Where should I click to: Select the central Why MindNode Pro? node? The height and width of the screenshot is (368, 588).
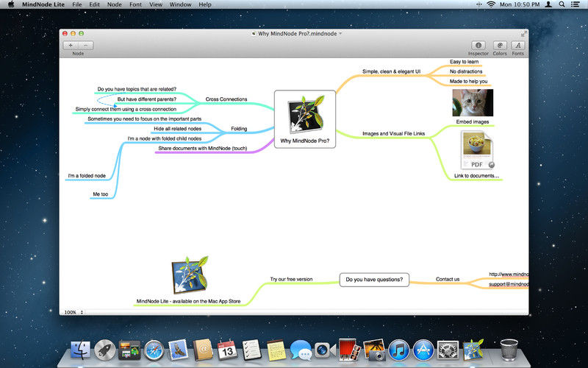(305, 119)
